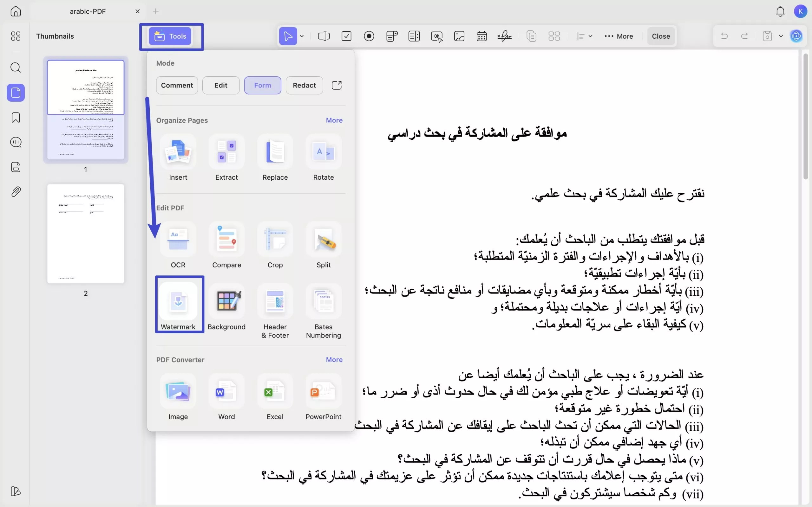Insert an image field
Screen dimensions: 812x507
[x=459, y=36]
